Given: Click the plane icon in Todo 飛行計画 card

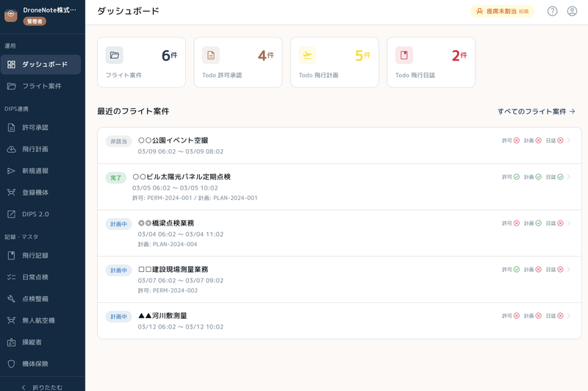Looking at the screenshot, I should 307,55.
